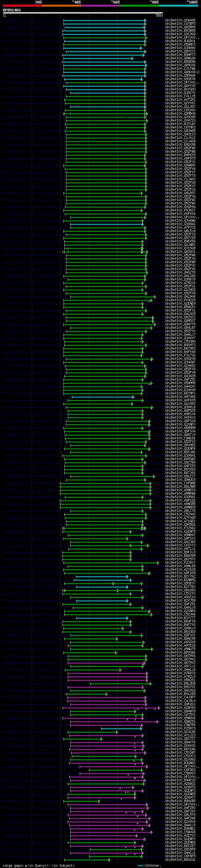Select the UniRef100_B9SB56 label

point(180,31)
